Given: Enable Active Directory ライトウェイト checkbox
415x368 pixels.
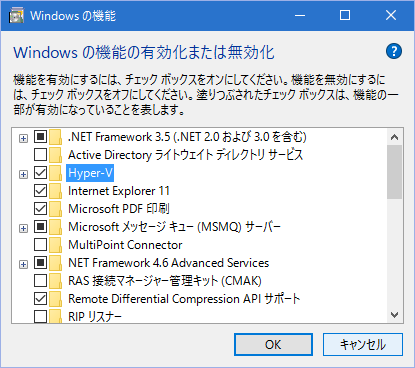Looking at the screenshot, I should 40,155.
